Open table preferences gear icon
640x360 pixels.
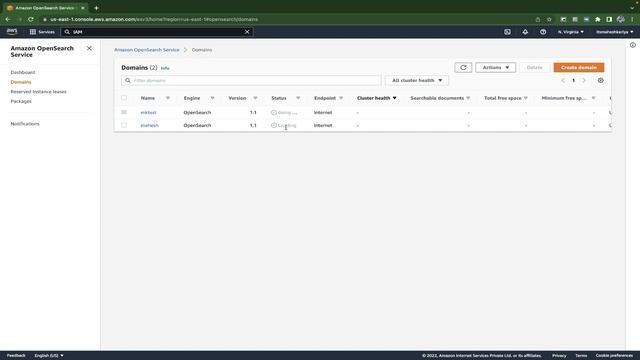click(600, 80)
